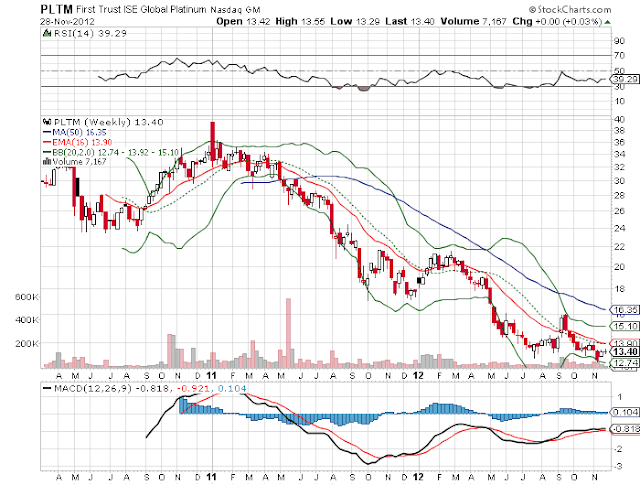The height and width of the screenshot is (485, 640).
Task: Click the RSI(14) 39.29 legend label
Action: pos(90,33)
